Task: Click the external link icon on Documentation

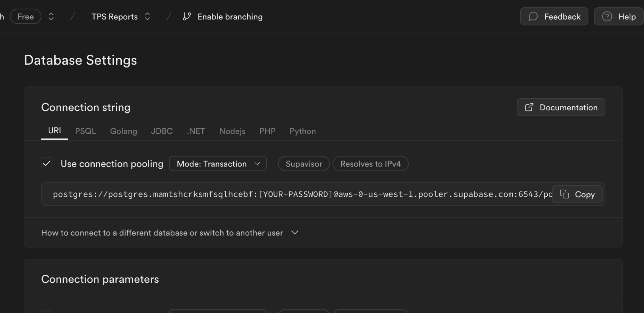Action: [529, 107]
